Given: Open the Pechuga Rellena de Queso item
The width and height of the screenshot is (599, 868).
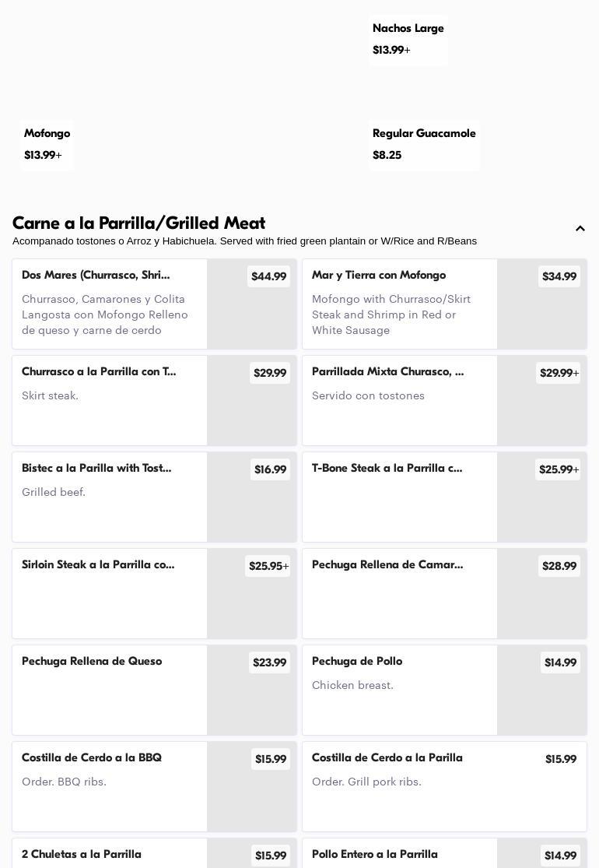Looking at the screenshot, I should click(109, 690).
